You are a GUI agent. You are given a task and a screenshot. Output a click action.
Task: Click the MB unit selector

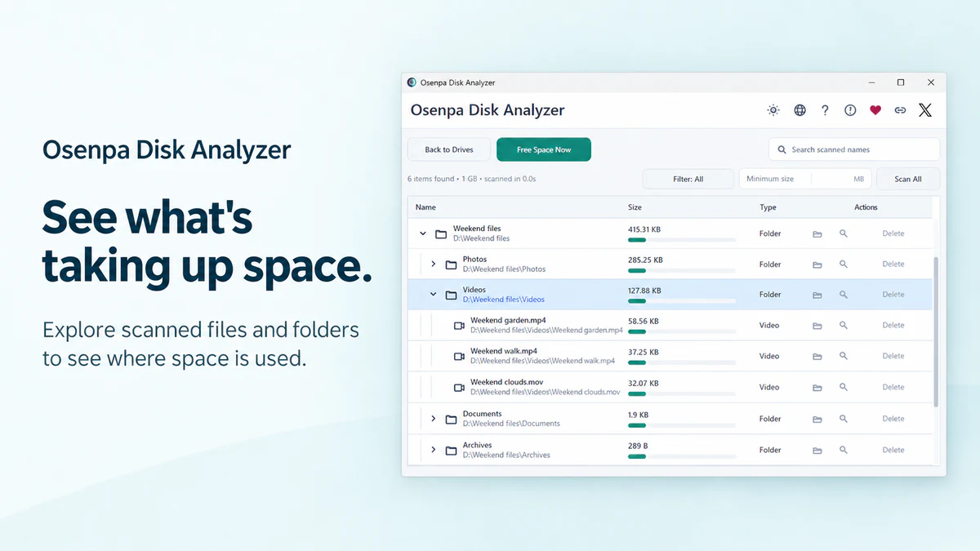[x=858, y=179]
